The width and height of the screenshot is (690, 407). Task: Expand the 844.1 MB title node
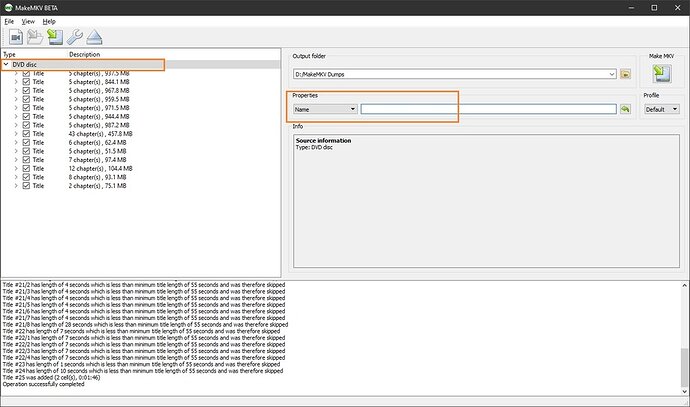16,82
